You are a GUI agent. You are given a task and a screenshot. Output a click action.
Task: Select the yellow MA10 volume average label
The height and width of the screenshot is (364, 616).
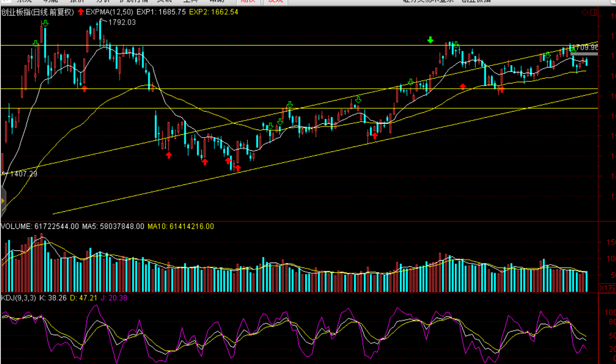point(180,226)
